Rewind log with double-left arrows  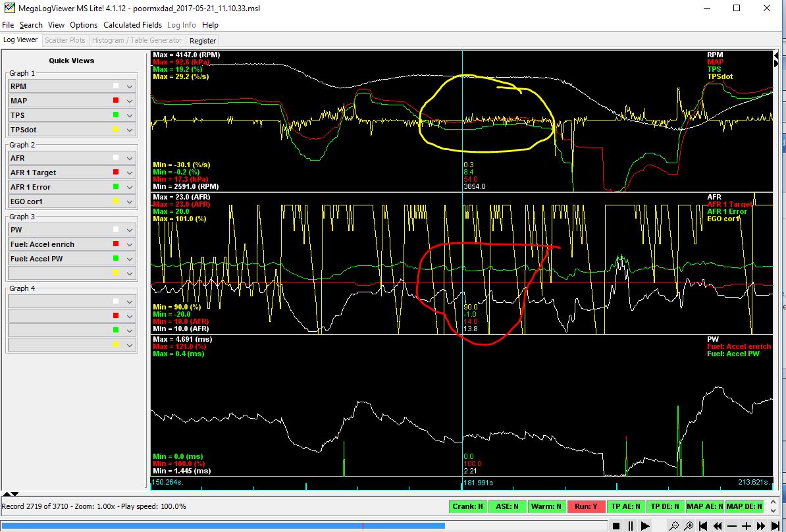tap(718, 525)
